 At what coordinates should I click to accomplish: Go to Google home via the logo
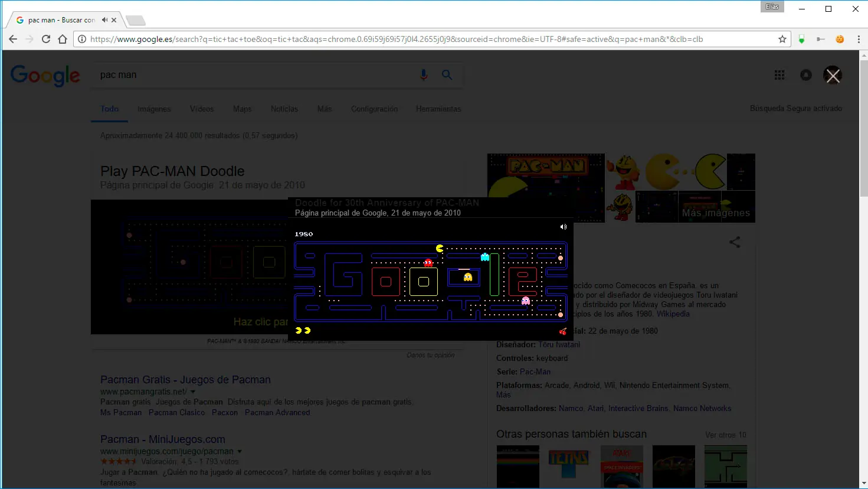coord(45,75)
